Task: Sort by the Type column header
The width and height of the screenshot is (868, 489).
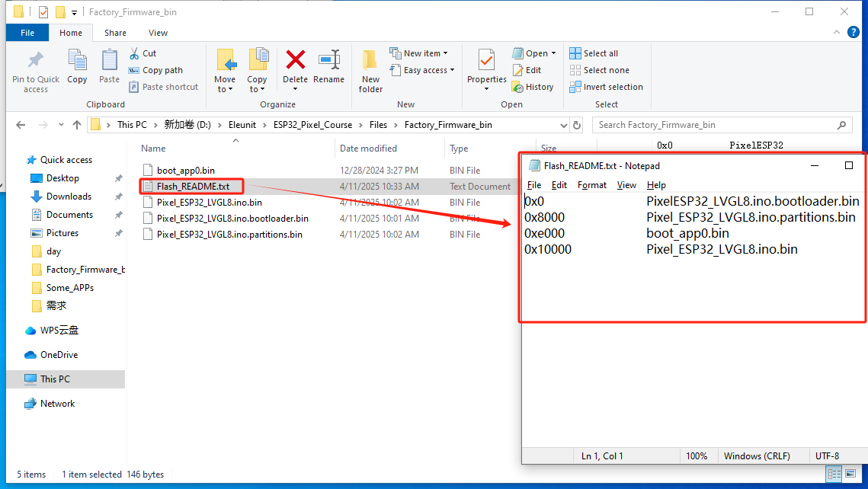Action: pos(459,149)
